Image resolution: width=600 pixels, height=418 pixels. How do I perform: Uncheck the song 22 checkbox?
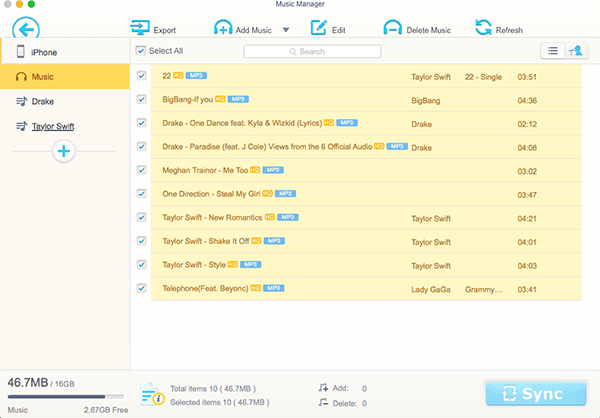[142, 75]
